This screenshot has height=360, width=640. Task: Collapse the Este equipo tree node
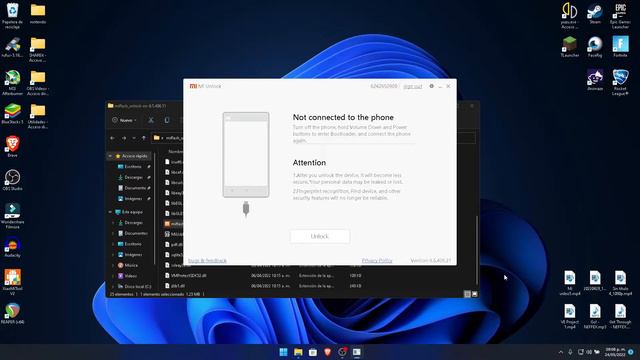(110, 212)
